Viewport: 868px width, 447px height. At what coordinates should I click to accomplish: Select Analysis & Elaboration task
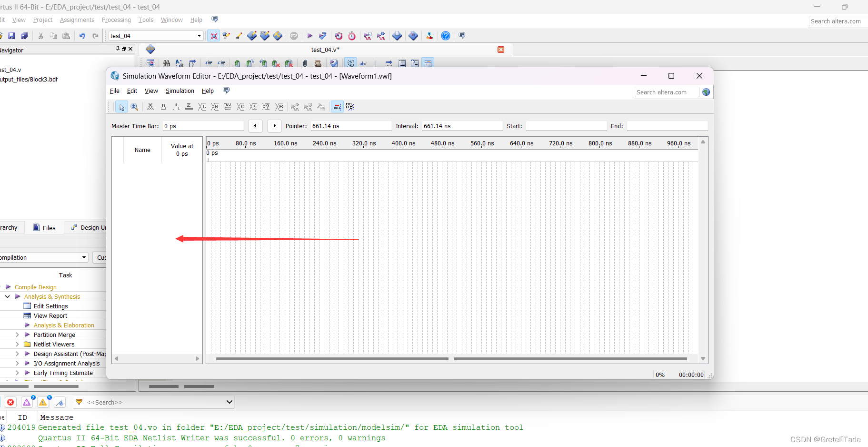[64, 325]
